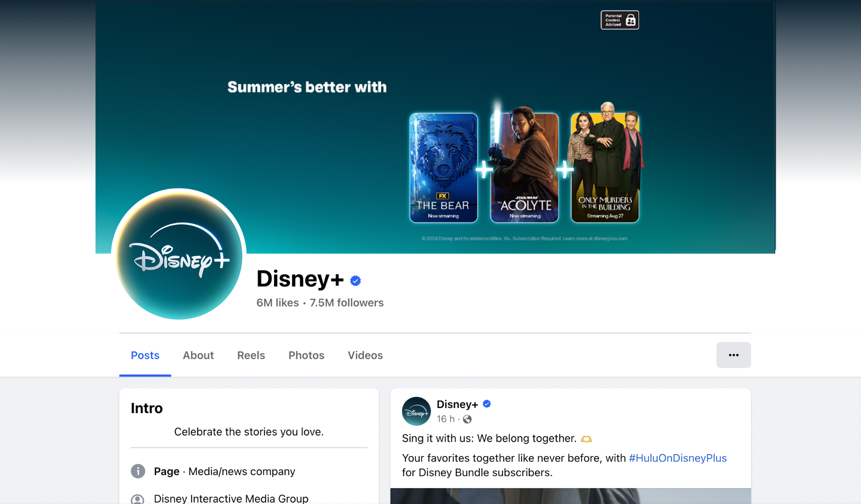This screenshot has height=504, width=861.
Task: Open Disney+ post author name link
Action: coord(457,404)
